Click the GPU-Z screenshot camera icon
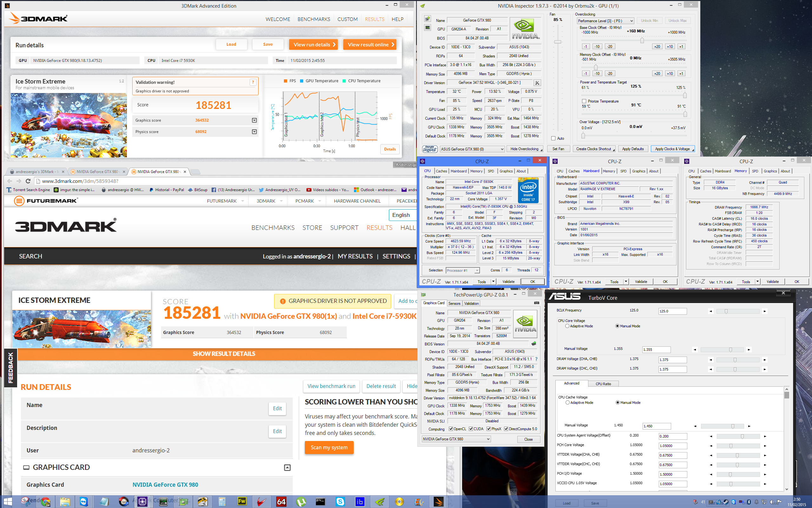Image resolution: width=812 pixels, height=508 pixels. pos(537,303)
